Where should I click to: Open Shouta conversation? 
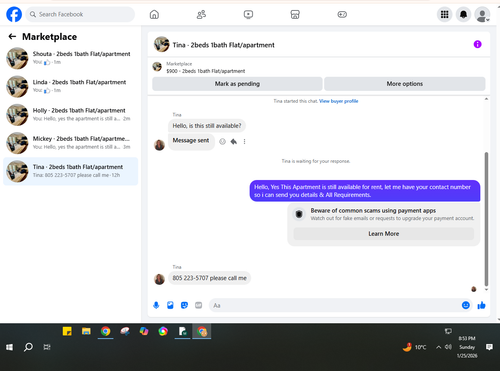tap(70, 58)
